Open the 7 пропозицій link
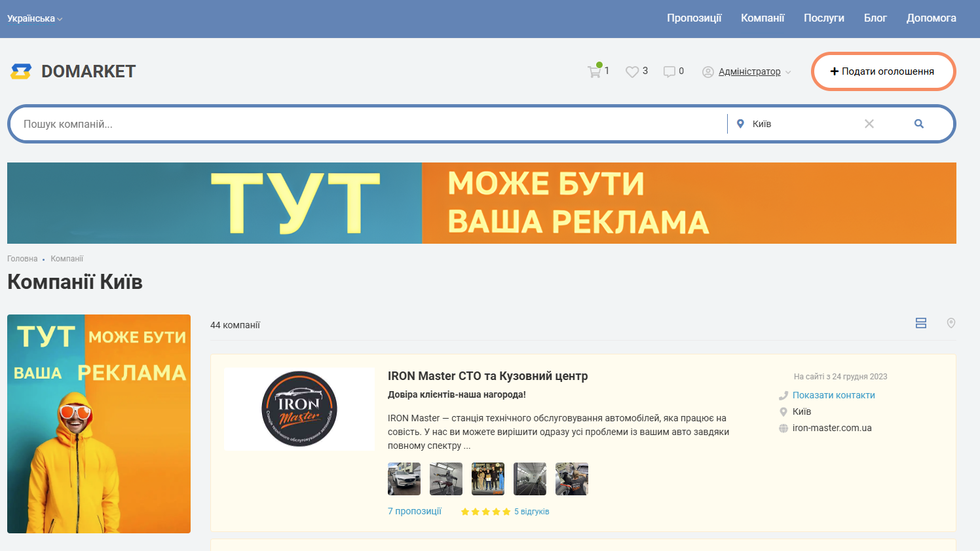The height and width of the screenshot is (551, 980). click(415, 511)
